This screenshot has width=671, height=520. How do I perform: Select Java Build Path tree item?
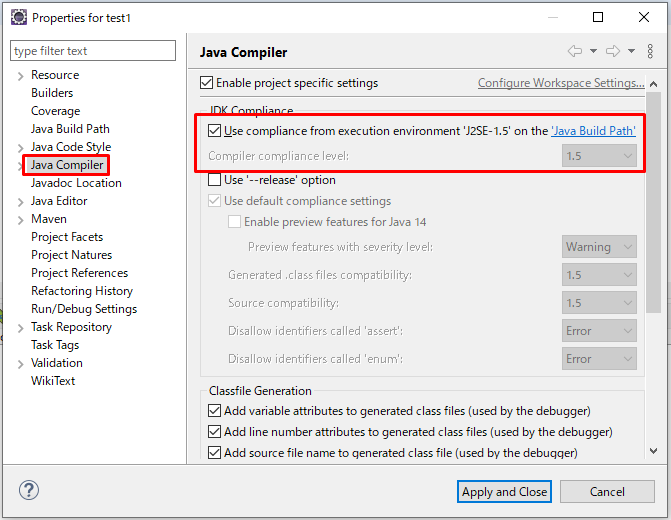pos(70,129)
